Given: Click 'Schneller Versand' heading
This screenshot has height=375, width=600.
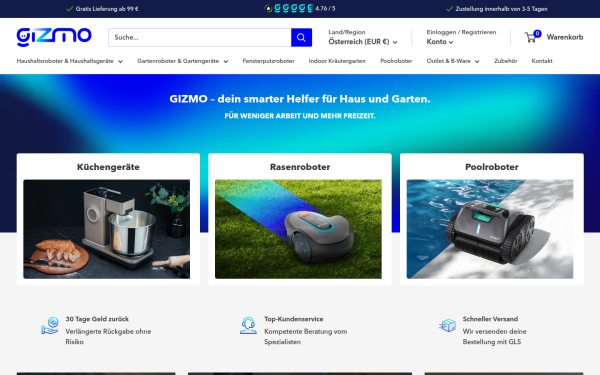Looking at the screenshot, I should click(x=490, y=319).
